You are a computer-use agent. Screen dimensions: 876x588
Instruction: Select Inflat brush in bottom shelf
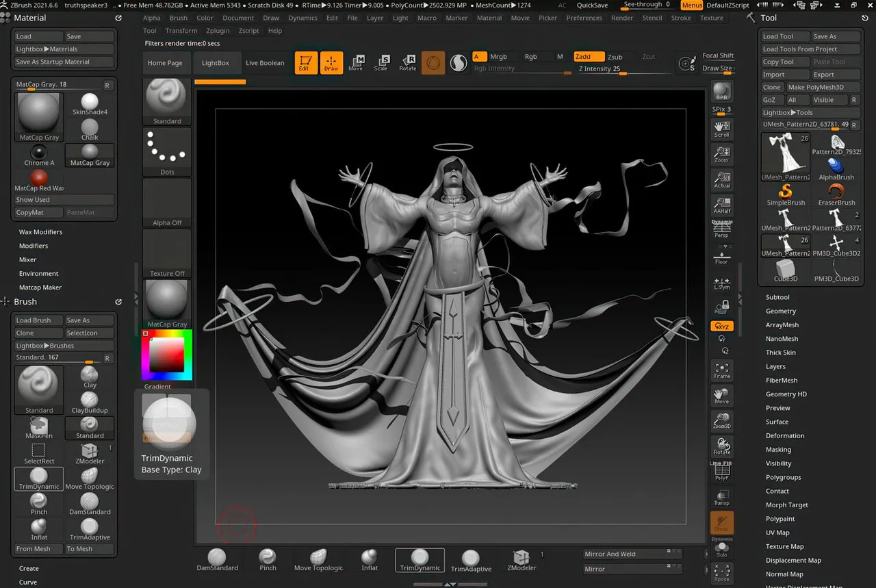pyautogui.click(x=370, y=560)
